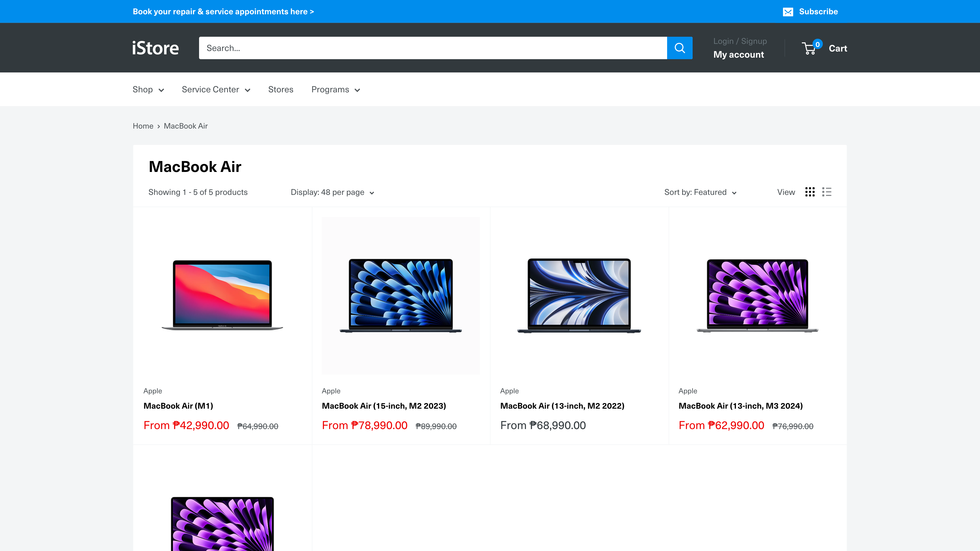Open the Service Center menu
The width and height of the screenshot is (980, 551).
216,89
